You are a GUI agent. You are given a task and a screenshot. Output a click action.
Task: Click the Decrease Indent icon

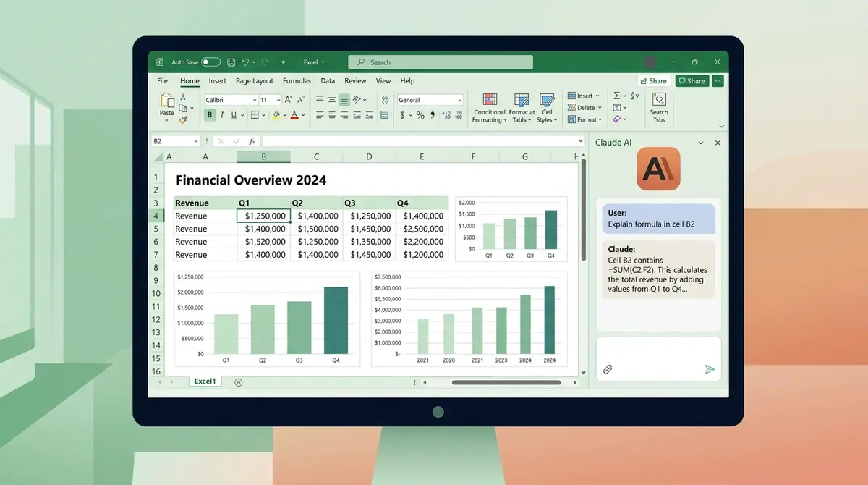[x=357, y=114]
